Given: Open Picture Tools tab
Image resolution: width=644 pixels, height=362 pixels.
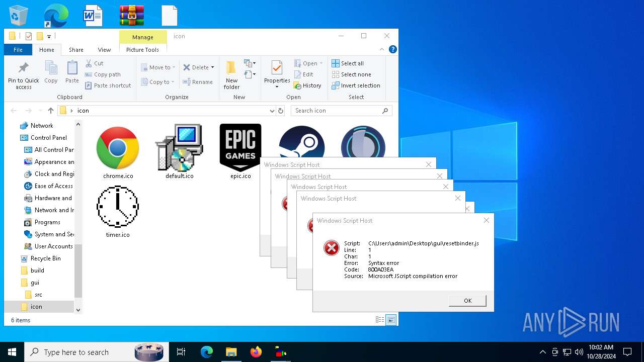Looking at the screenshot, I should point(142,50).
